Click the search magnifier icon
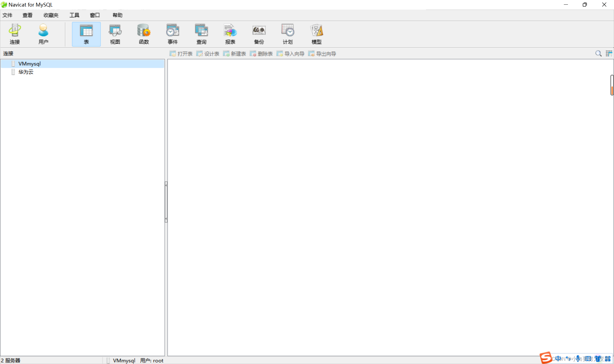Viewport: 614px width, 364px height. pos(598,53)
